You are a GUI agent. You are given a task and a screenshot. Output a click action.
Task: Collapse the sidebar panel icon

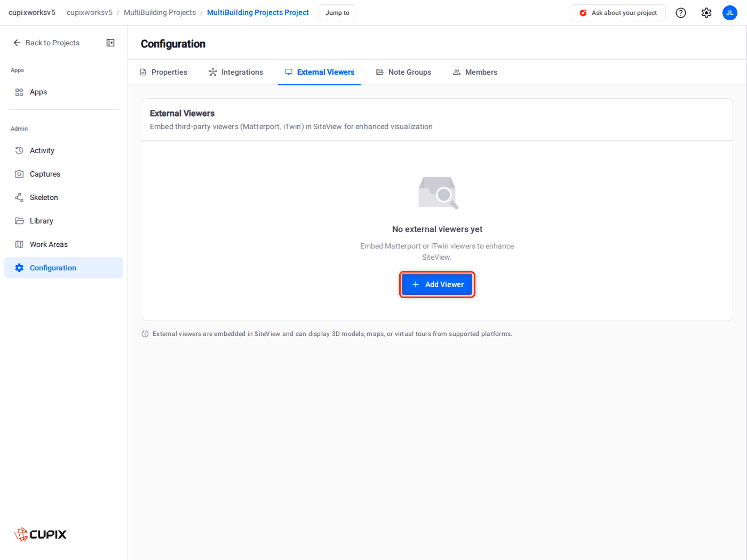point(110,43)
